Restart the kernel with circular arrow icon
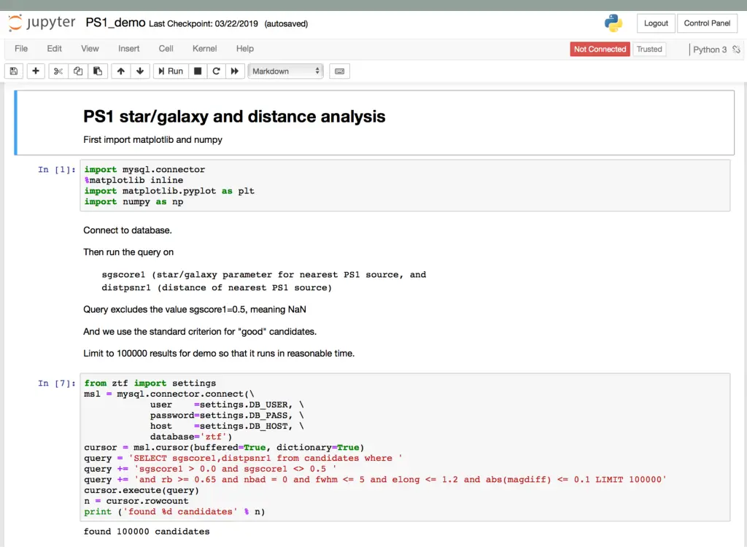This screenshot has height=560, width=747. (216, 71)
